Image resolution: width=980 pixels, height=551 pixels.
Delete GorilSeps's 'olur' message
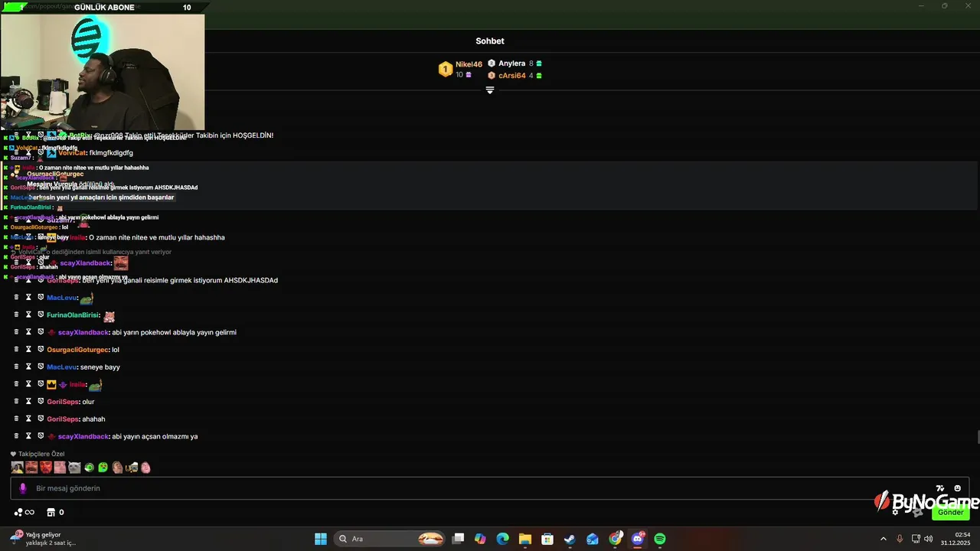(x=16, y=401)
